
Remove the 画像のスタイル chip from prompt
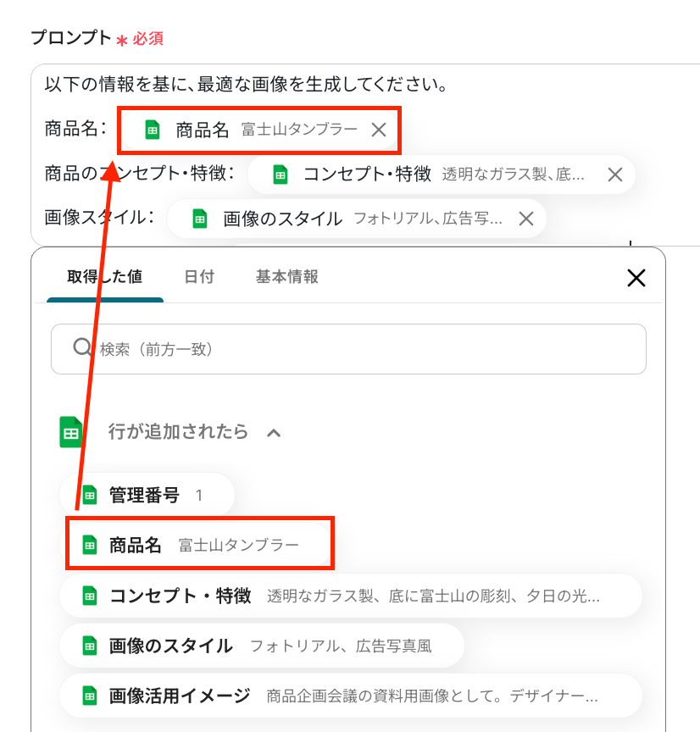tap(526, 219)
